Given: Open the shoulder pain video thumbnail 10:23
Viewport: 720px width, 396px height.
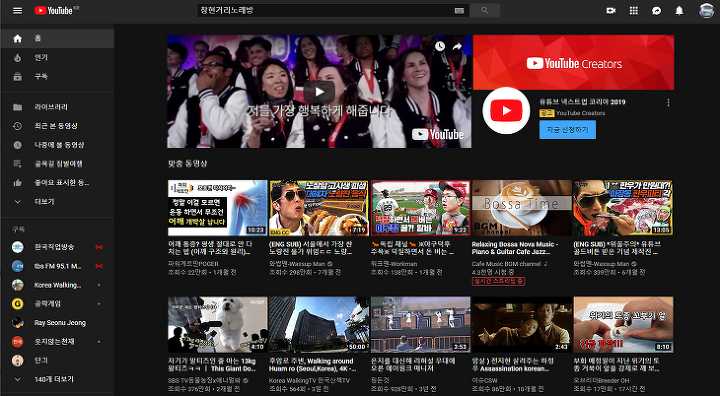Looking at the screenshot, I should [x=218, y=208].
